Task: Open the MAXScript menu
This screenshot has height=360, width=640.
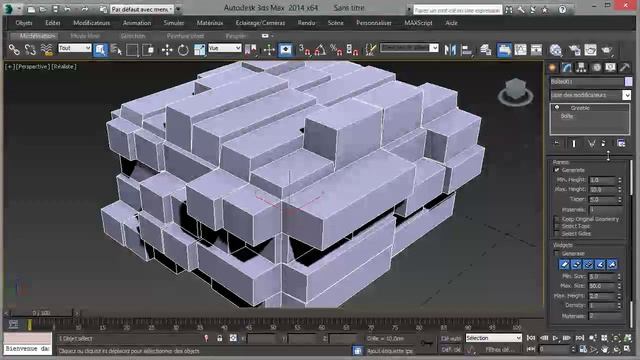Action: [418, 23]
